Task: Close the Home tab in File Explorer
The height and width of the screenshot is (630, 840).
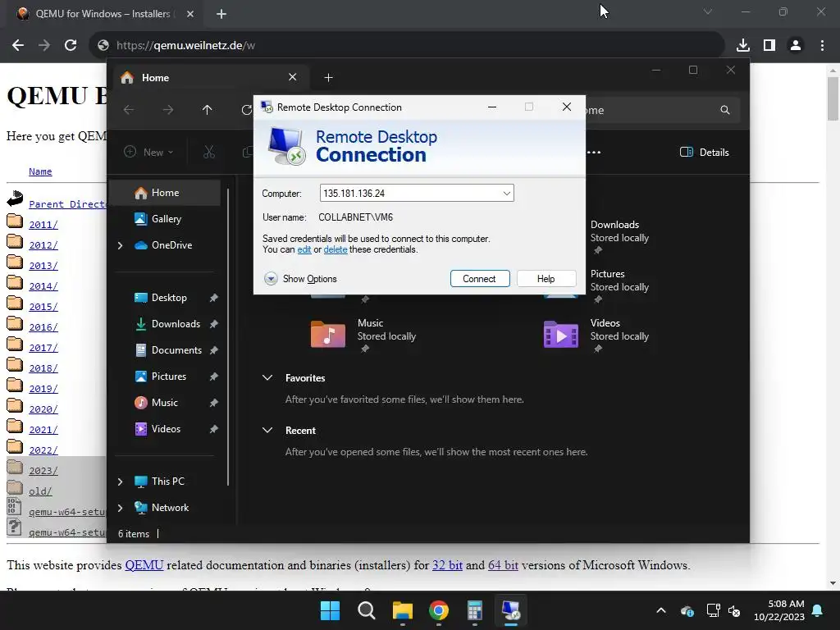Action: click(x=293, y=77)
